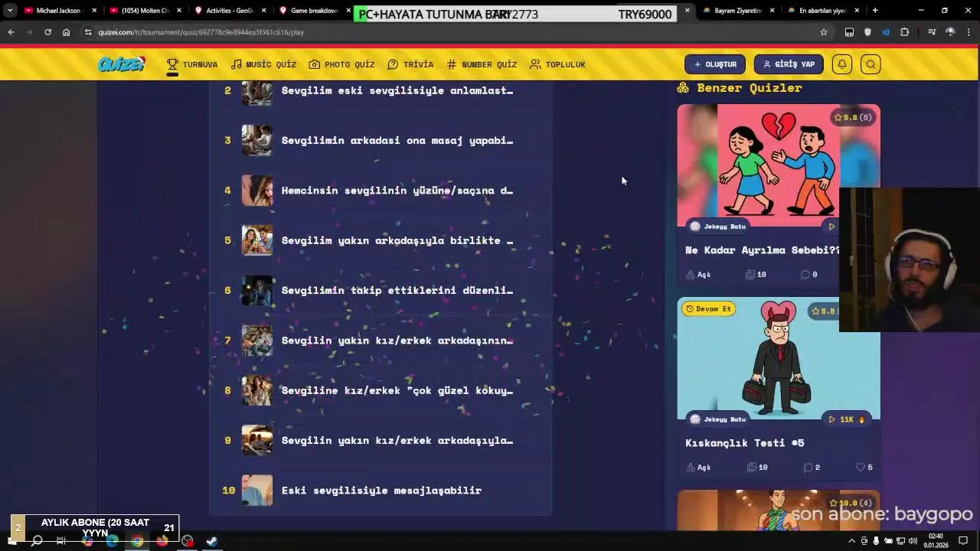The width and height of the screenshot is (980, 551).
Task: Click the Oluştur create button
Action: (x=715, y=64)
